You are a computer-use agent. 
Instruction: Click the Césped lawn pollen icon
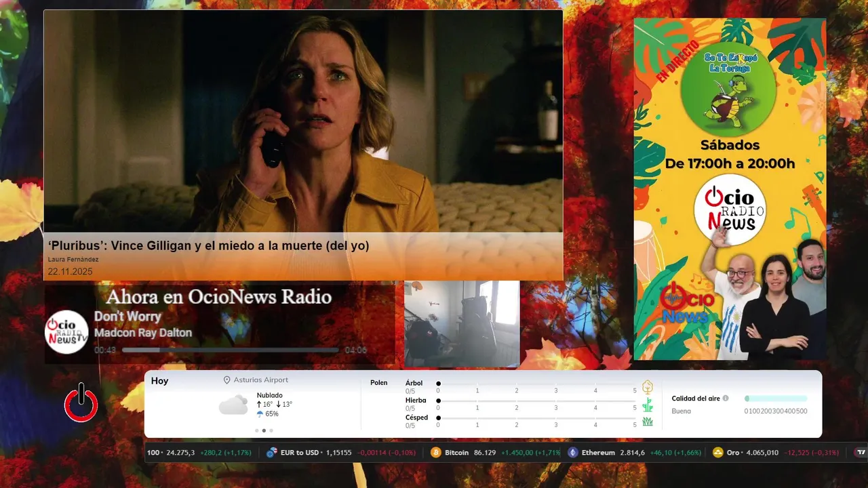[x=648, y=422]
